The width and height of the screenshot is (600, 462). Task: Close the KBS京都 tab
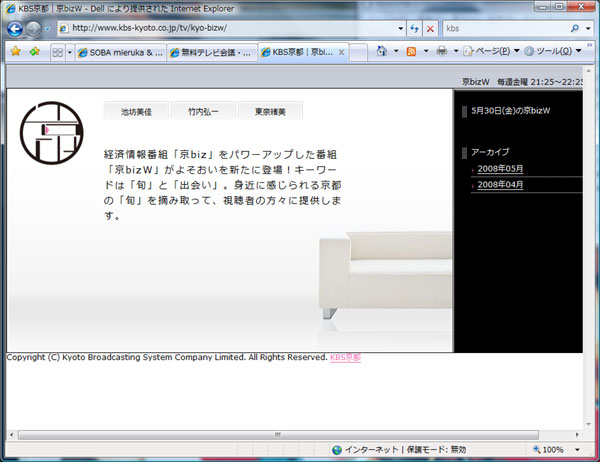tap(341, 52)
